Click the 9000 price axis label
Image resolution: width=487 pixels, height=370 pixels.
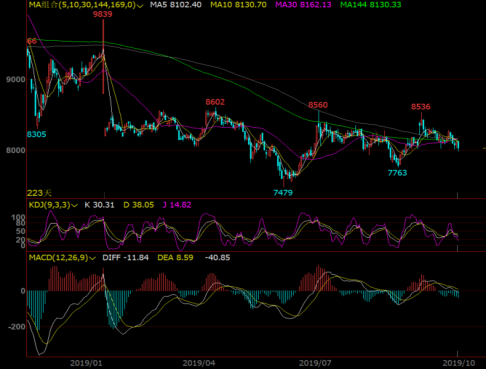(x=15, y=80)
